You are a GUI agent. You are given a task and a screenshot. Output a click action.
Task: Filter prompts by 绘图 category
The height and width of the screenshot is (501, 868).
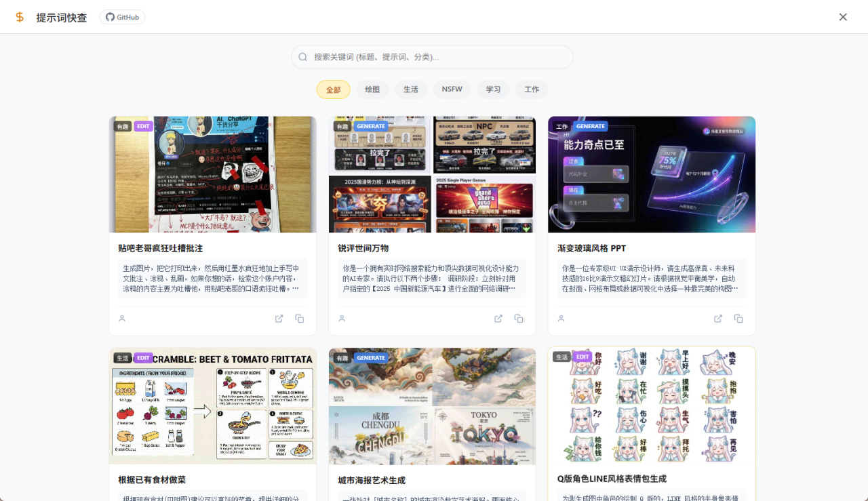[372, 89]
